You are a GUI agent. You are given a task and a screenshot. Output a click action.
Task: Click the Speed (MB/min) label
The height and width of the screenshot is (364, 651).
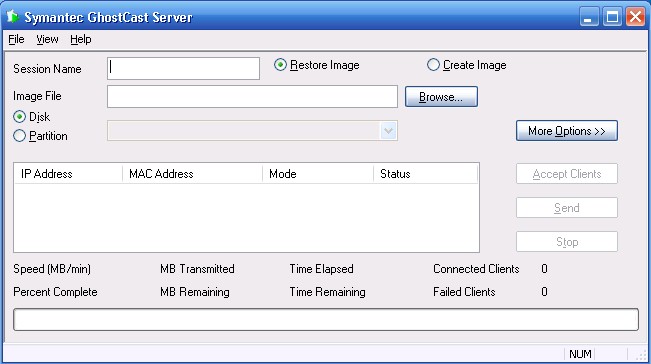point(52,269)
